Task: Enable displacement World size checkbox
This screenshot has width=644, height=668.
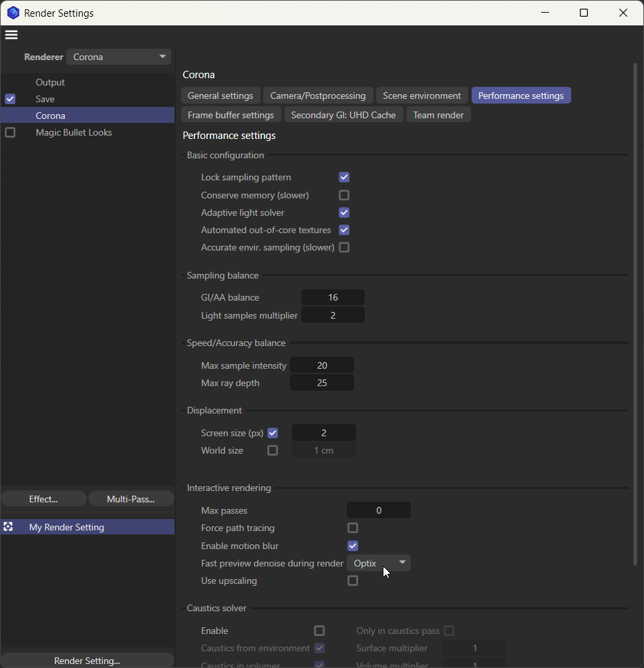Action: (x=273, y=450)
